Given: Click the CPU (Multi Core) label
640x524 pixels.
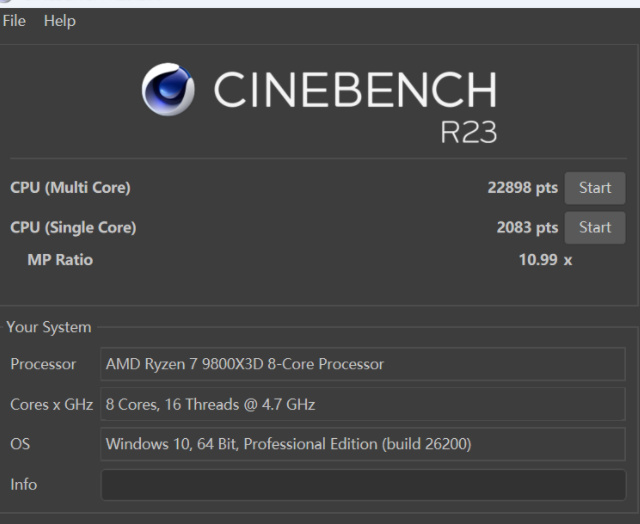Looking at the screenshot, I should click(70, 188).
